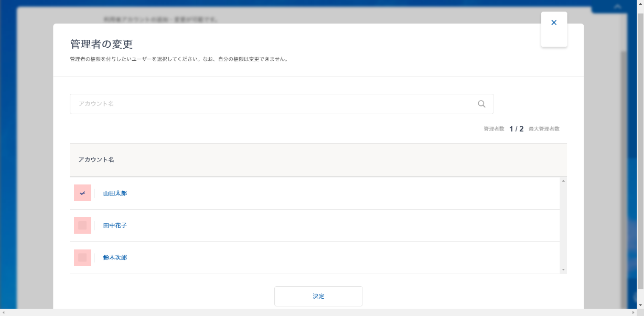Click the 1 / 2 admin count indicator

516,129
